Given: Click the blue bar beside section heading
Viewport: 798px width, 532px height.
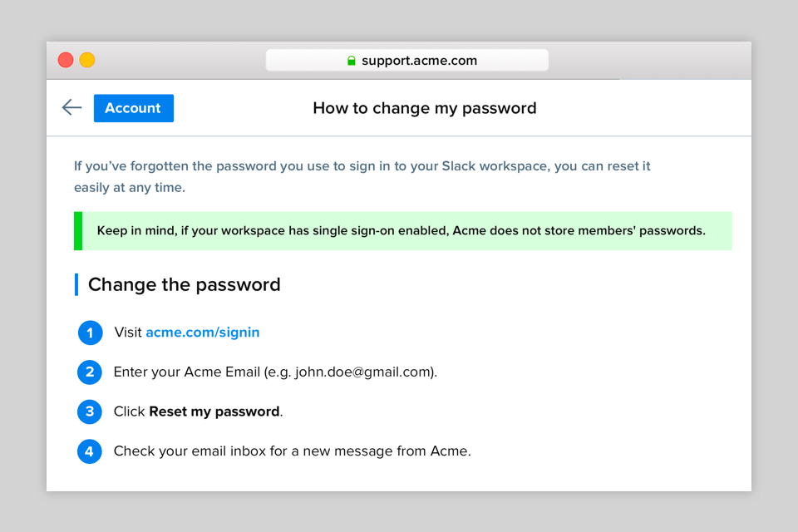Looking at the screenshot, I should click(76, 284).
